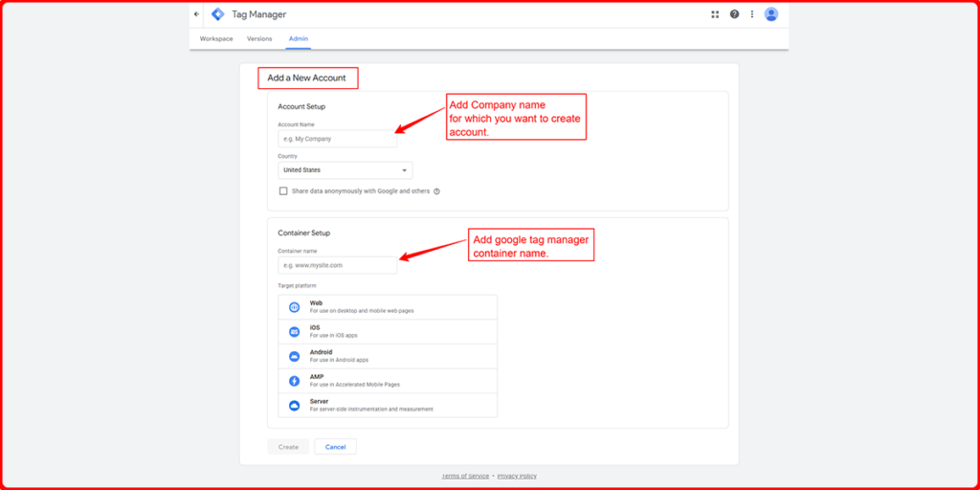Select the Admin tab

(299, 38)
